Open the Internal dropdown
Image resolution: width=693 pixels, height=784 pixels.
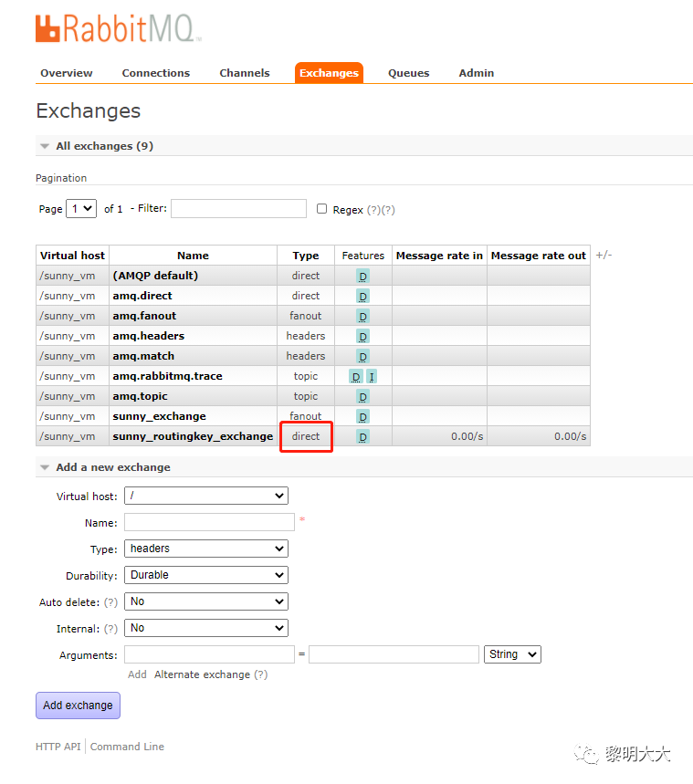coord(206,628)
